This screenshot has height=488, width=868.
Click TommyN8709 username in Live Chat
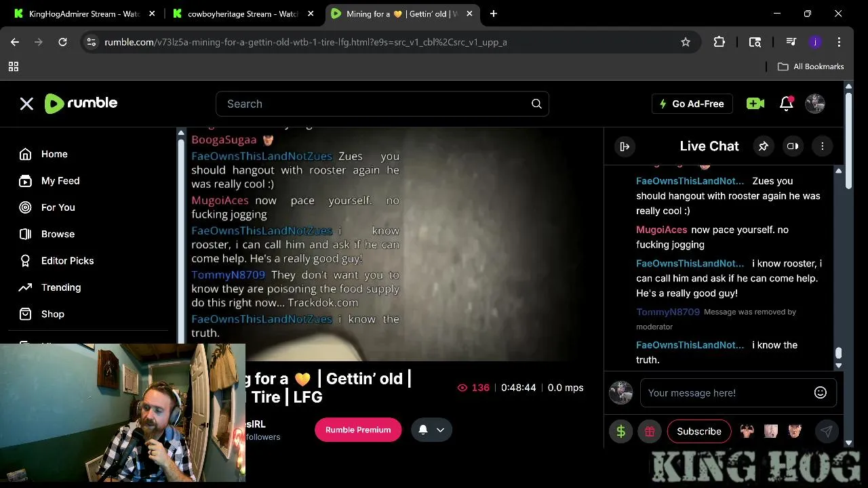click(668, 312)
